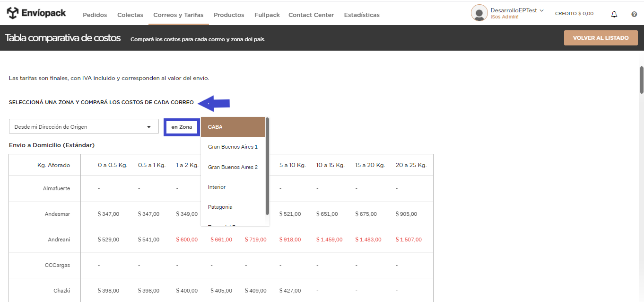The image size is (644, 302).
Task: Click the Andreani row name
Action: 59,240
